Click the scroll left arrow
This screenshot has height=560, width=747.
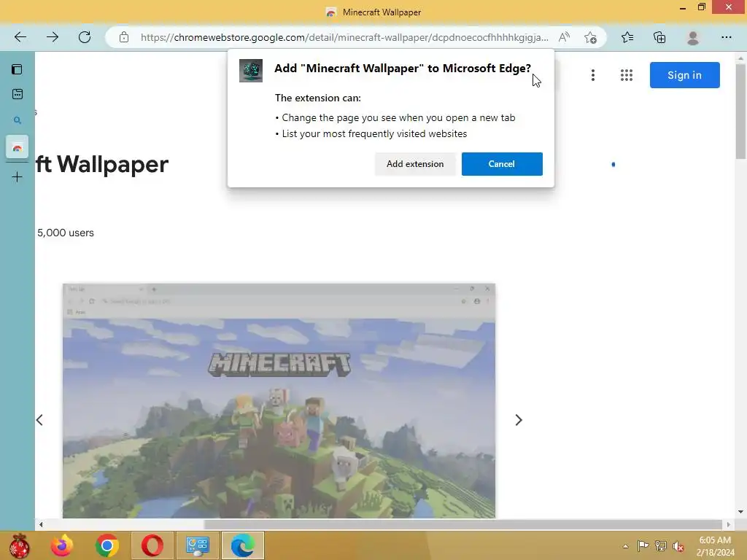point(41,525)
